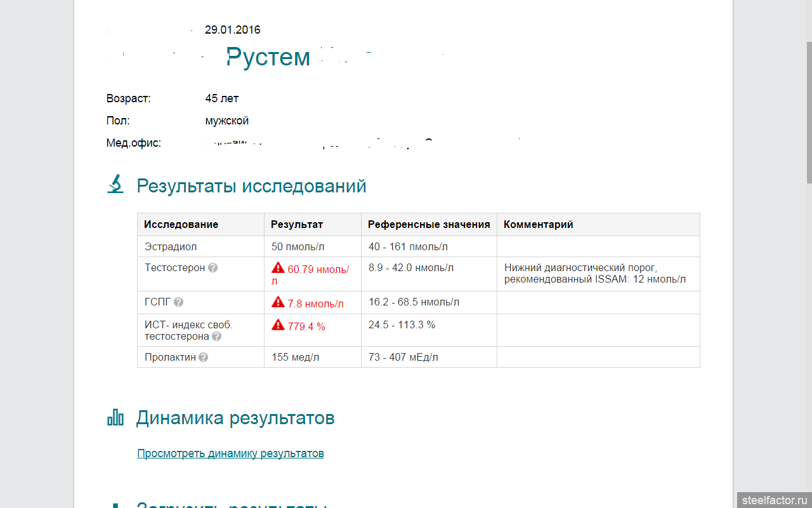
Task: Click the patient name Рустем
Action: click(268, 57)
